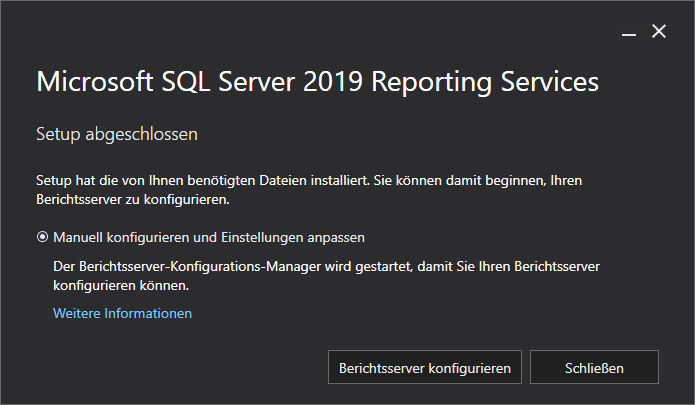695x405 pixels.
Task: Close the setup dialog with the X icon
Action: (658, 31)
